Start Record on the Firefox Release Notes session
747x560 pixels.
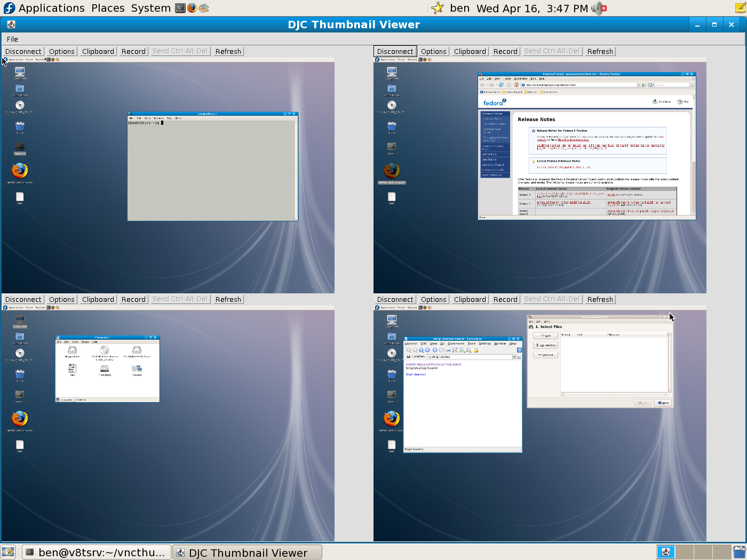(x=505, y=51)
